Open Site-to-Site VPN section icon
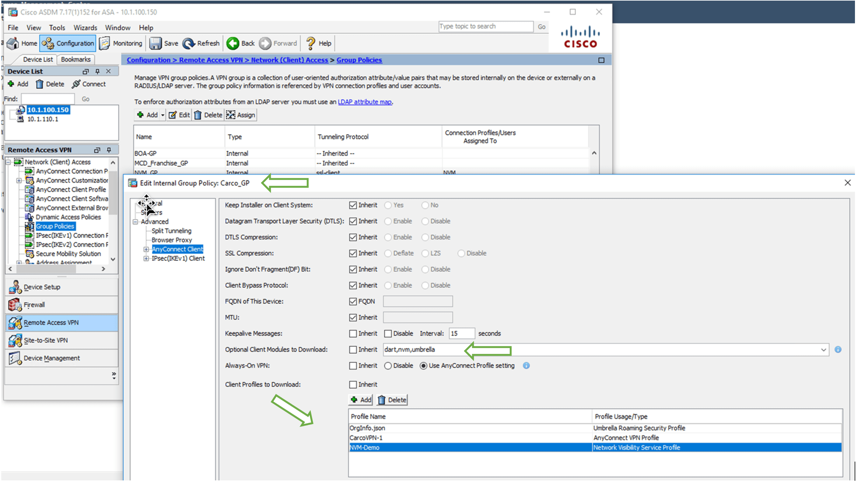Viewport: 868px width, 496px height. 15,340
